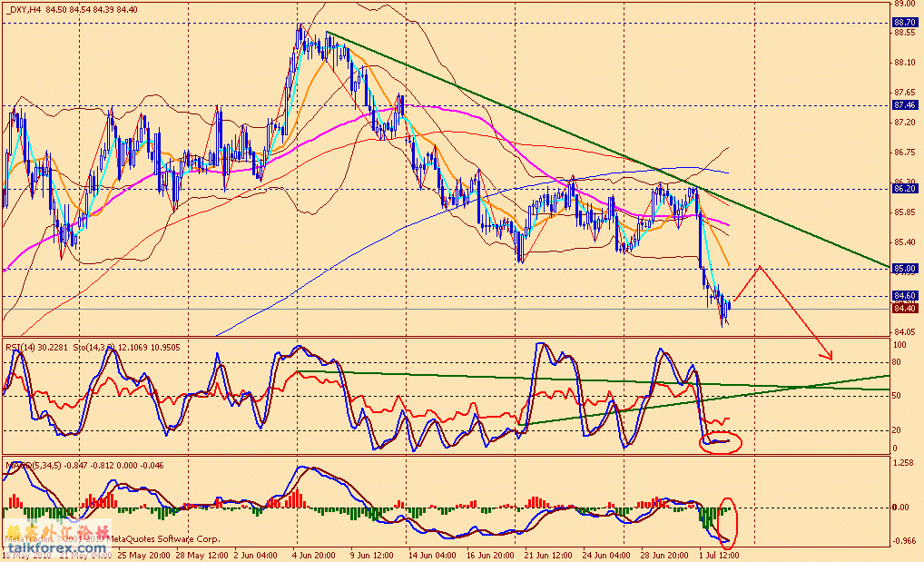Click the 21 May 04:00 date label
Screen dimensions: 924x562
tap(84, 555)
